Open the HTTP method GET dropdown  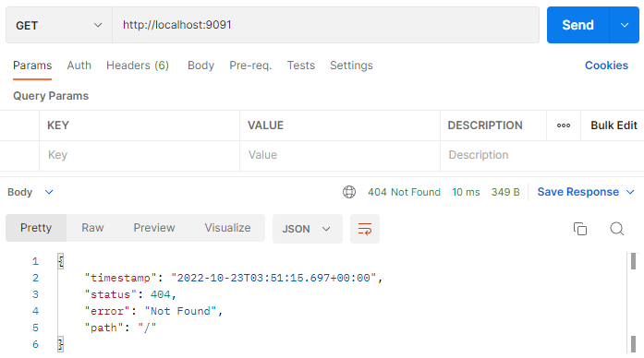(x=59, y=25)
